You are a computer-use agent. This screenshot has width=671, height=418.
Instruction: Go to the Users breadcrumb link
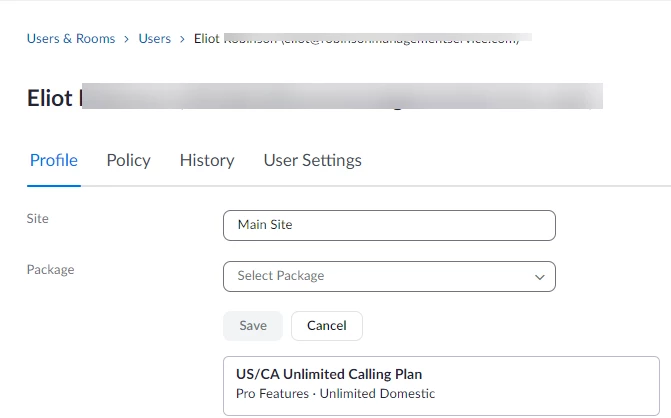[155, 39]
